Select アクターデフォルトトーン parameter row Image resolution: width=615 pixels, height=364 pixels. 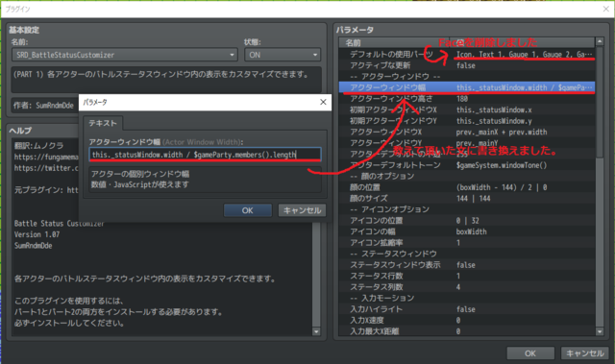pyautogui.click(x=467, y=165)
